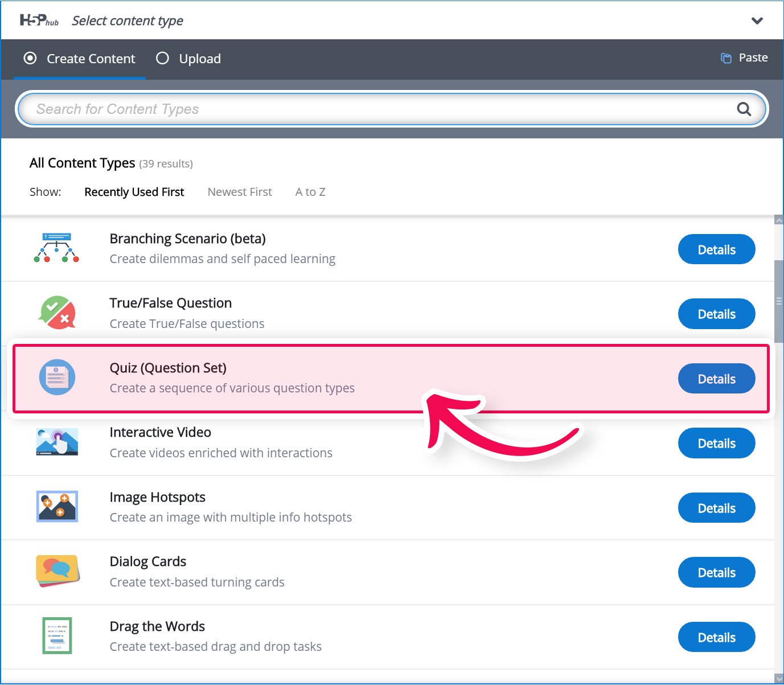Click 'Create True/False questions' description
This screenshot has height=685, width=784.
point(187,324)
